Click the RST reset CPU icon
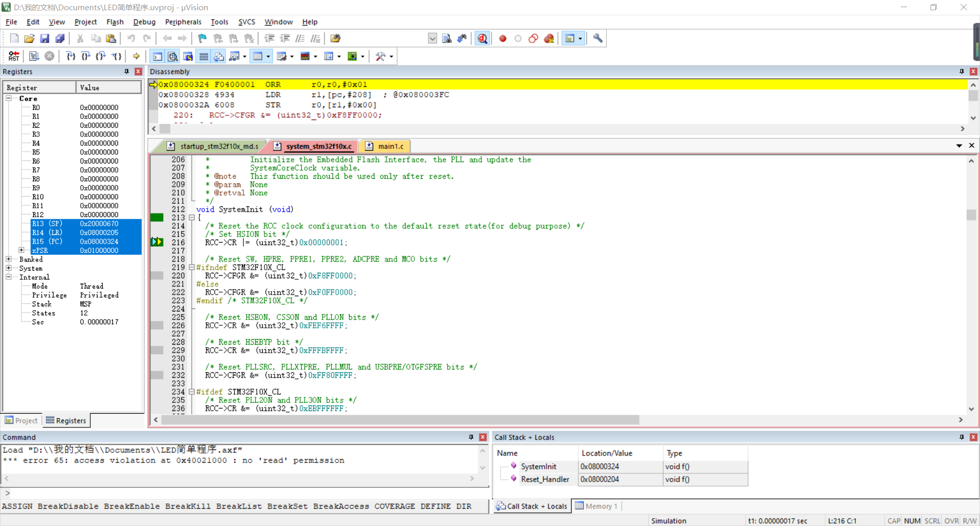 pyautogui.click(x=14, y=56)
